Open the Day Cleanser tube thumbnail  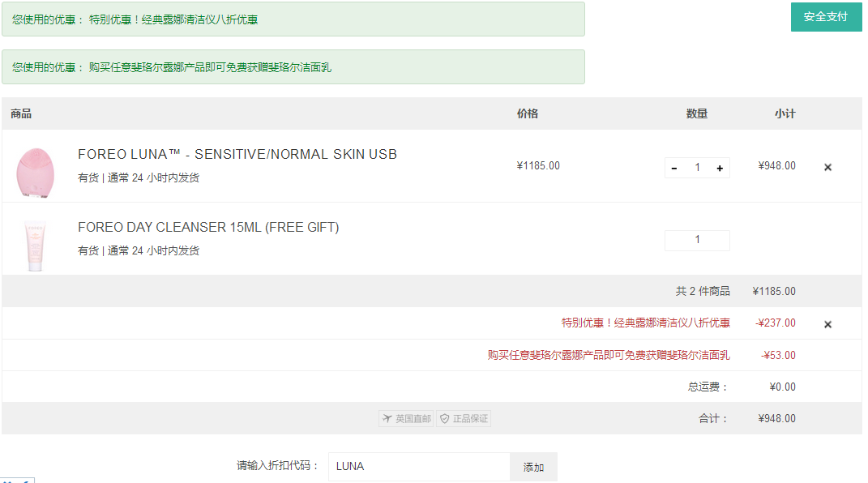click(x=36, y=245)
